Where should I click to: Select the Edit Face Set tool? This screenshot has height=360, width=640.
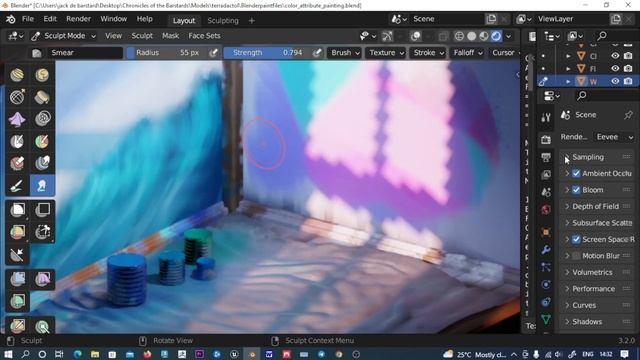tap(17, 326)
